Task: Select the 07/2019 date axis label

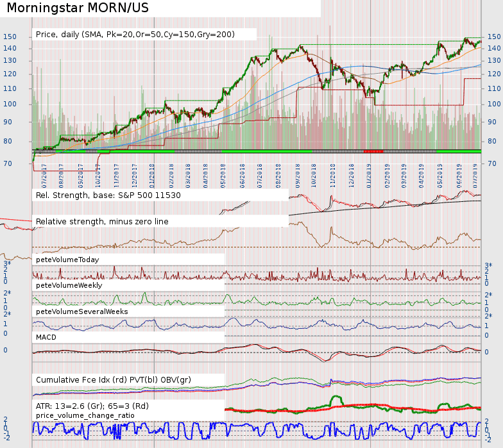Action: tap(475, 176)
